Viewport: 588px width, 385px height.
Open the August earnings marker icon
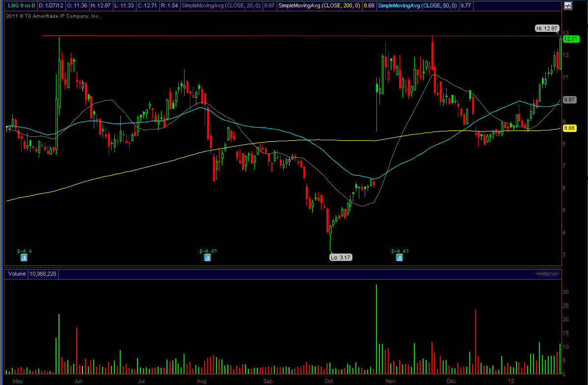pos(208,257)
